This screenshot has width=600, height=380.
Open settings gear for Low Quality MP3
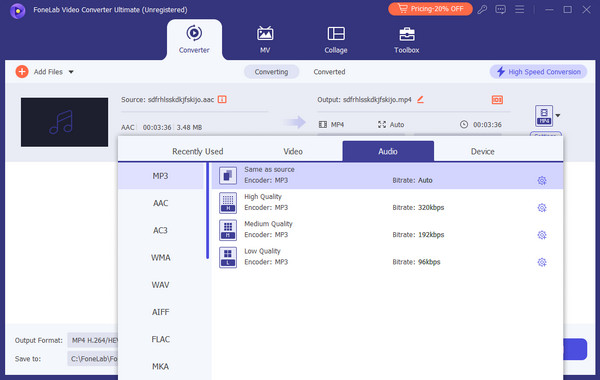click(x=541, y=262)
